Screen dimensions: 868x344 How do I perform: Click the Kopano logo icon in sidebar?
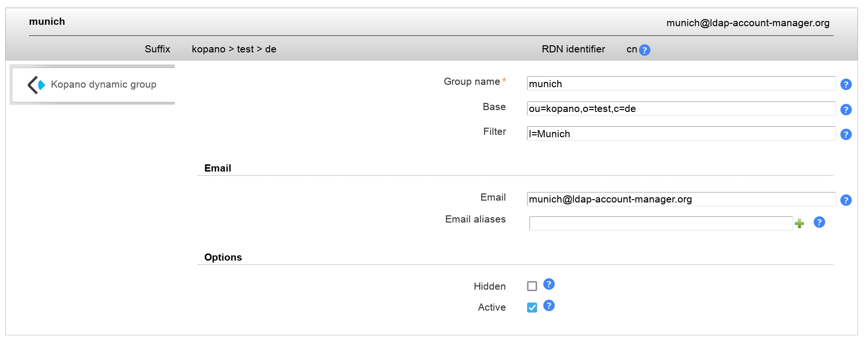(36, 85)
